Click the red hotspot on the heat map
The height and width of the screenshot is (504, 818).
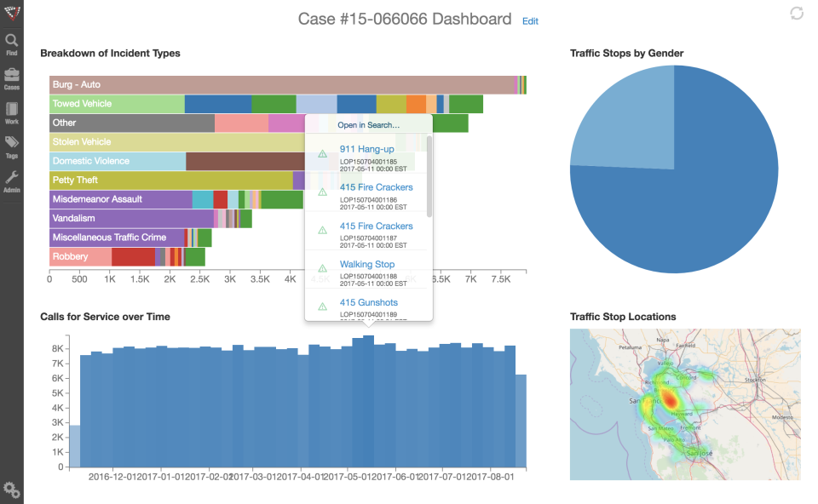click(x=670, y=400)
